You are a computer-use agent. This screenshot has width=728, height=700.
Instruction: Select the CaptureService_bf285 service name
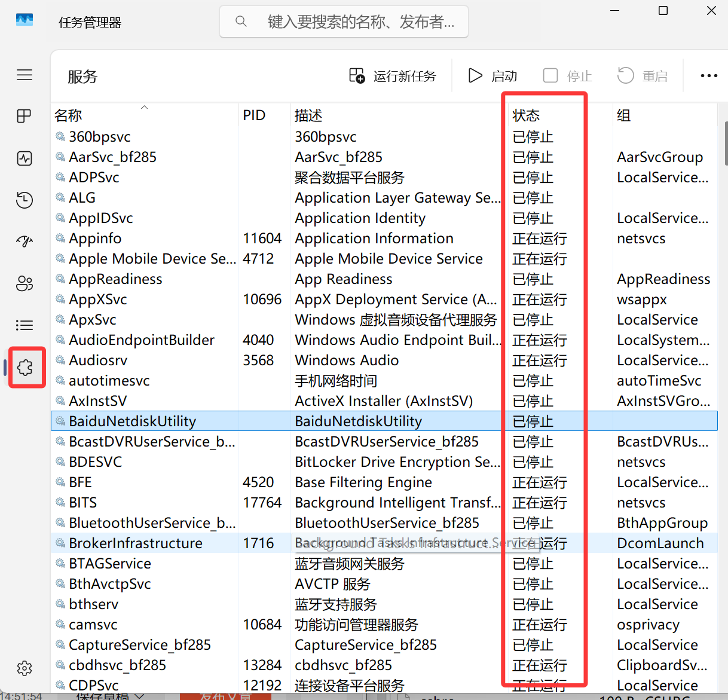[x=140, y=645]
